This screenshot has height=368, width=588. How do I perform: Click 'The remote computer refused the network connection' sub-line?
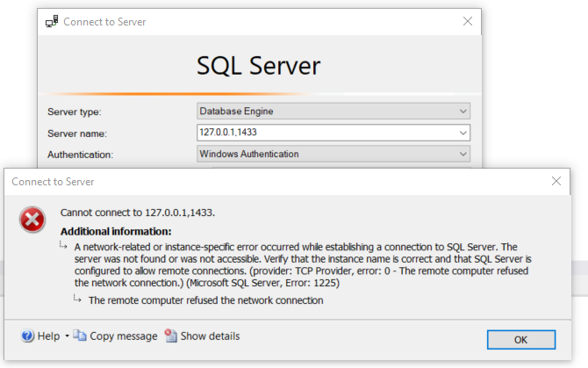click(206, 300)
